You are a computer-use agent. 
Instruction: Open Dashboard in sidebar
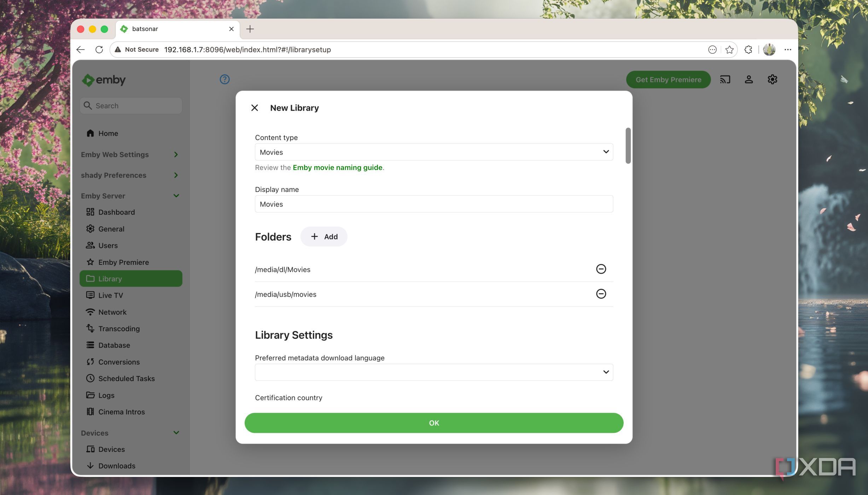(131, 212)
